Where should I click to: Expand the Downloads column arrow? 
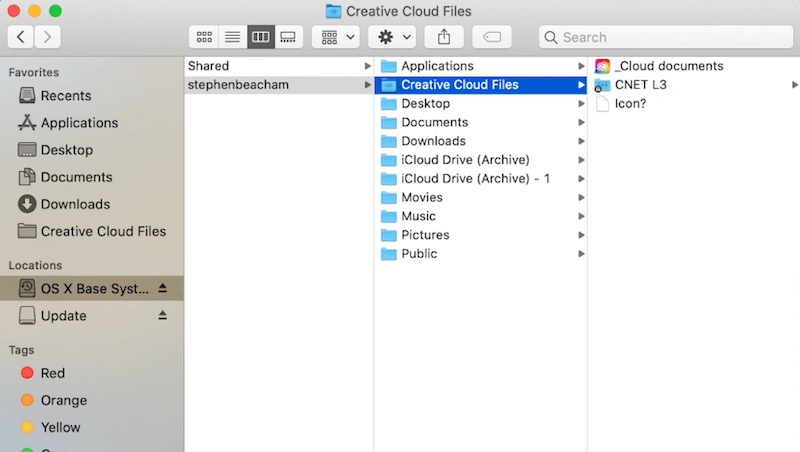tap(581, 141)
